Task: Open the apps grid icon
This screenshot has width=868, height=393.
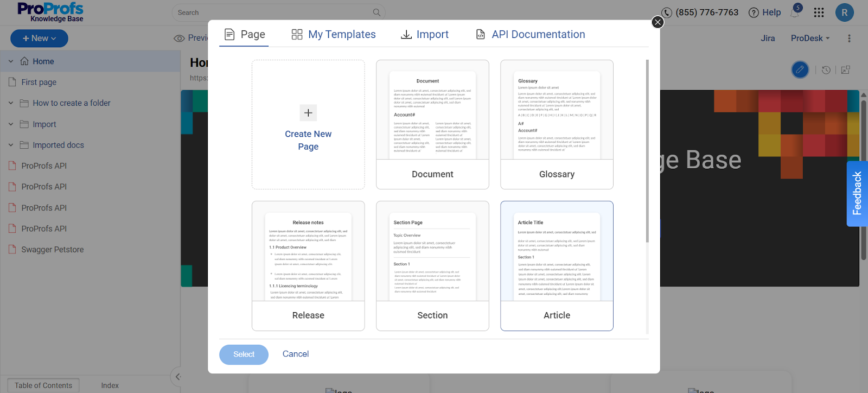Action: point(819,12)
